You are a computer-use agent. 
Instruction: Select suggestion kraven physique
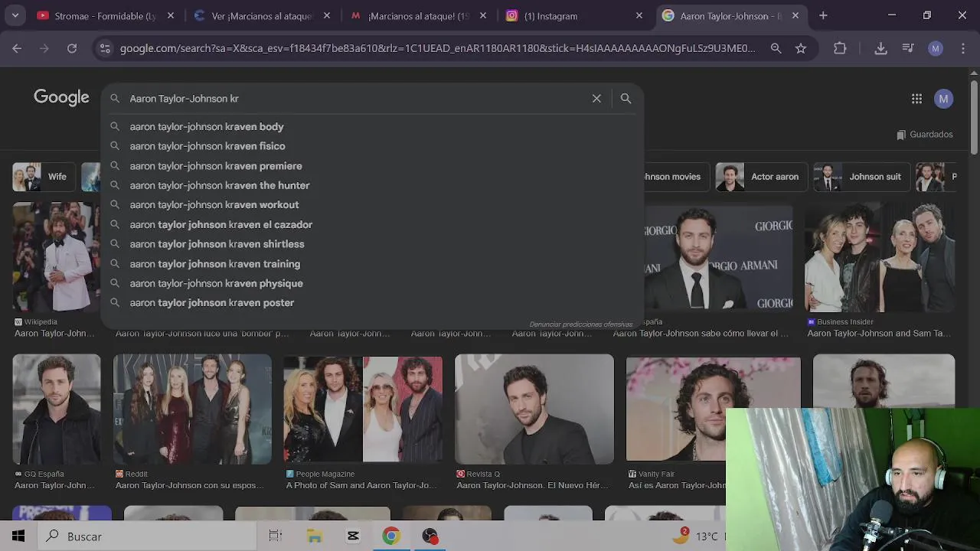tap(372, 283)
